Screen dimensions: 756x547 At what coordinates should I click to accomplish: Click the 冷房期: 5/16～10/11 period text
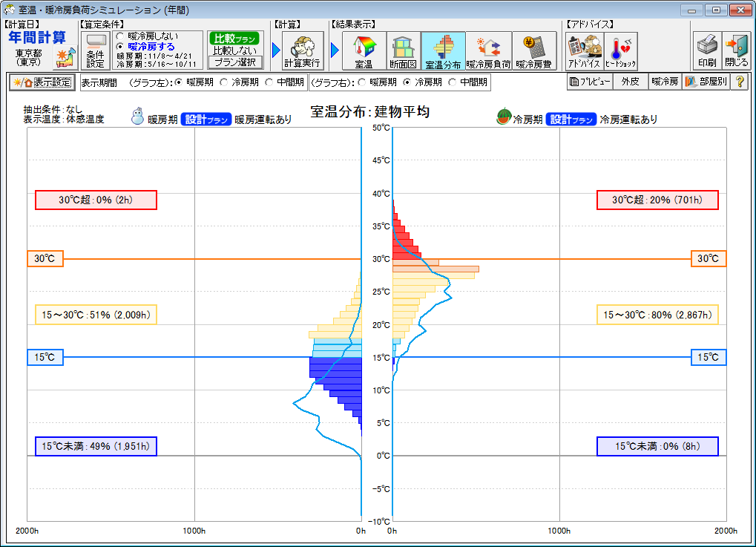tap(157, 64)
